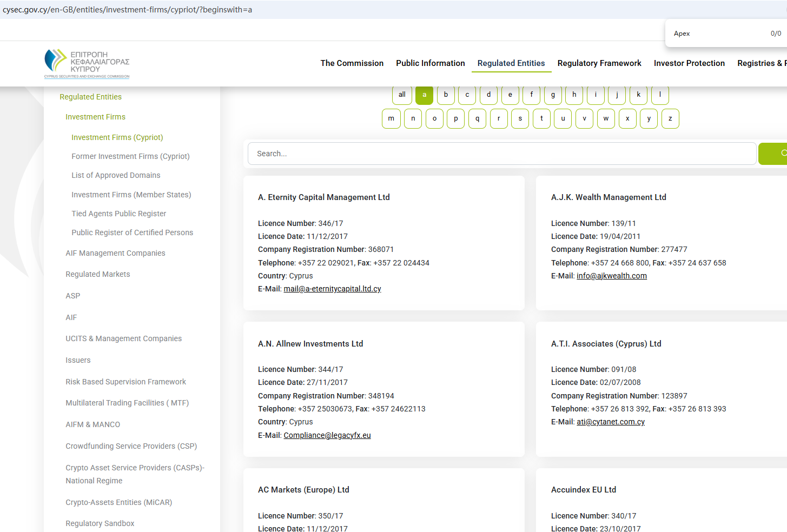Open Tied Agents Public Register
The width and height of the screenshot is (787, 532).
click(x=118, y=214)
